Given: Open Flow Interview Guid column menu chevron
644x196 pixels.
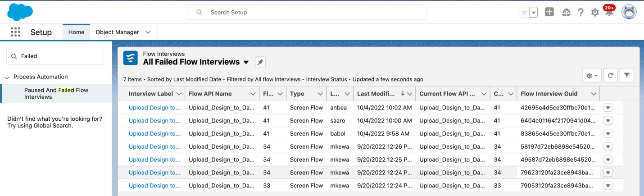Looking at the screenshot, I should 594,94.
